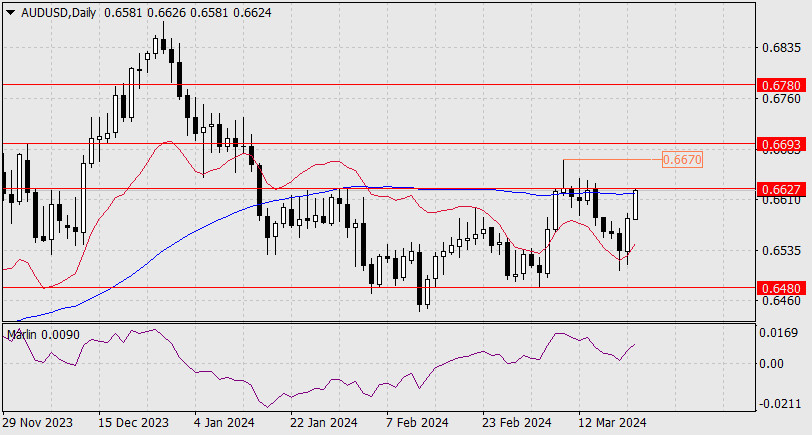Click the 0.6610 price scale value
The image size is (812, 435).
click(x=781, y=200)
